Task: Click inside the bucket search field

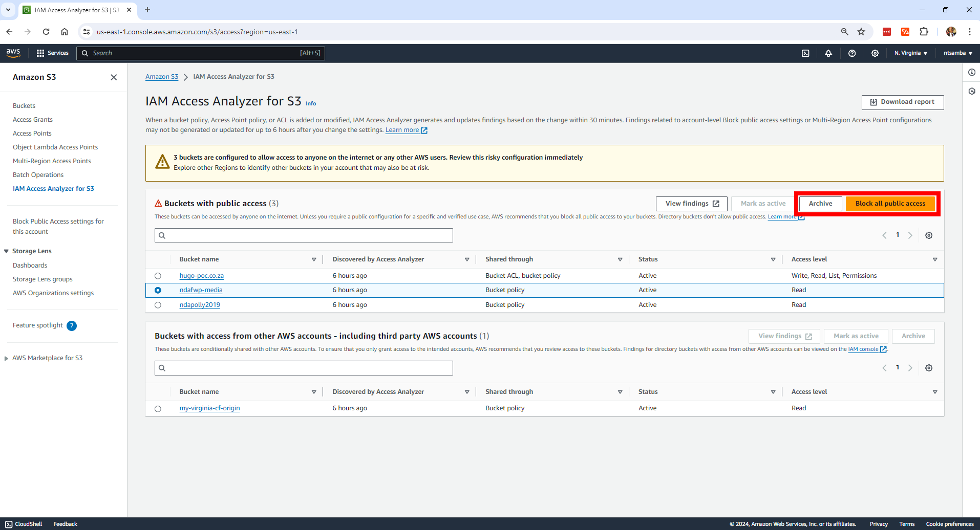Action: tap(304, 235)
